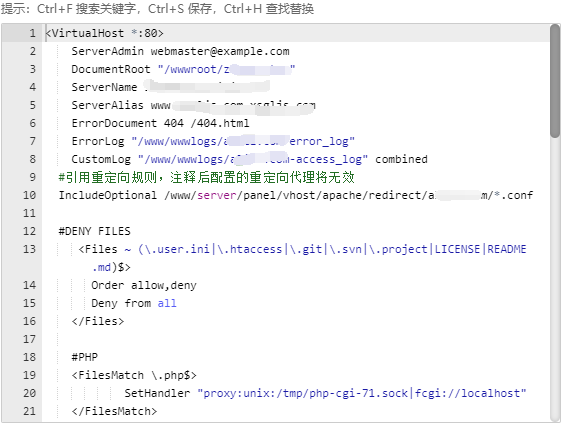
Task: Click the '</Files>' closing tag
Action: pyautogui.click(x=98, y=321)
